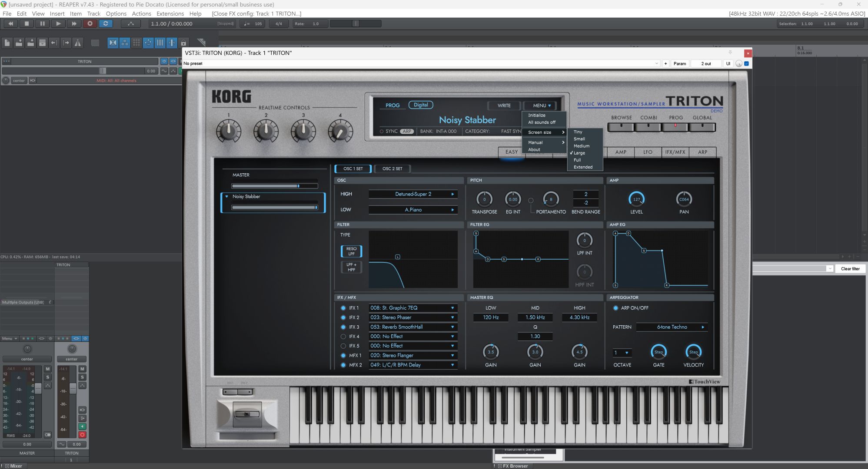Click the MASTER EQ LOW 120 Hz field
868x469 pixels.
(x=491, y=317)
